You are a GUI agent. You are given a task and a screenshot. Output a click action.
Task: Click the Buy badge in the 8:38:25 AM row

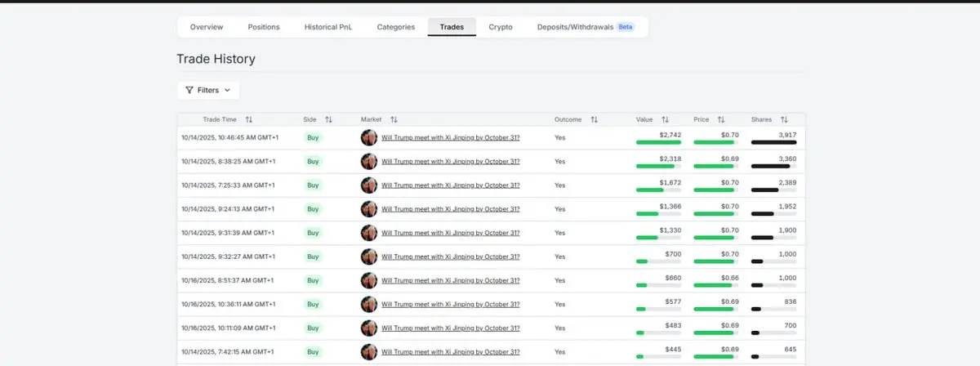313,161
